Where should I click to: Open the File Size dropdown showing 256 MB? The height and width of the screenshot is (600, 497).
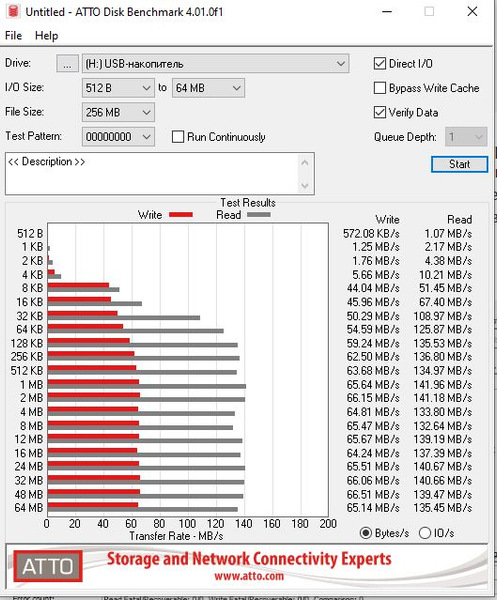(x=118, y=112)
